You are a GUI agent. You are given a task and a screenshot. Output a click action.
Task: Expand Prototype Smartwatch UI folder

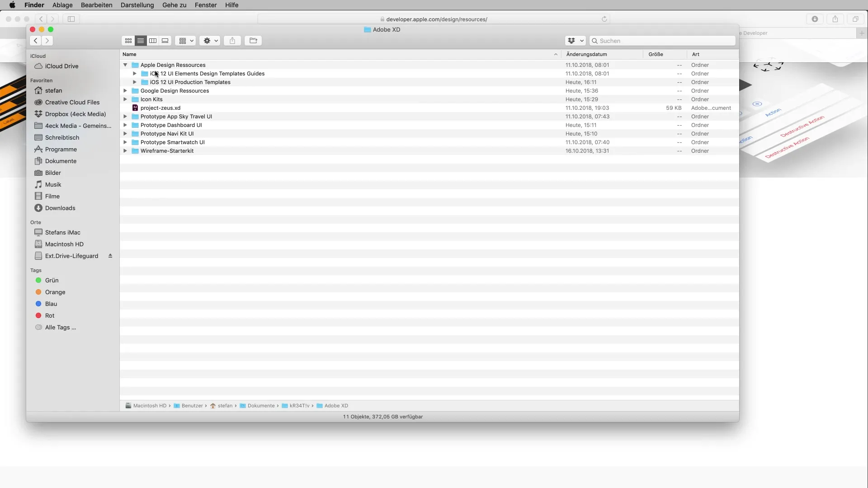[125, 142]
